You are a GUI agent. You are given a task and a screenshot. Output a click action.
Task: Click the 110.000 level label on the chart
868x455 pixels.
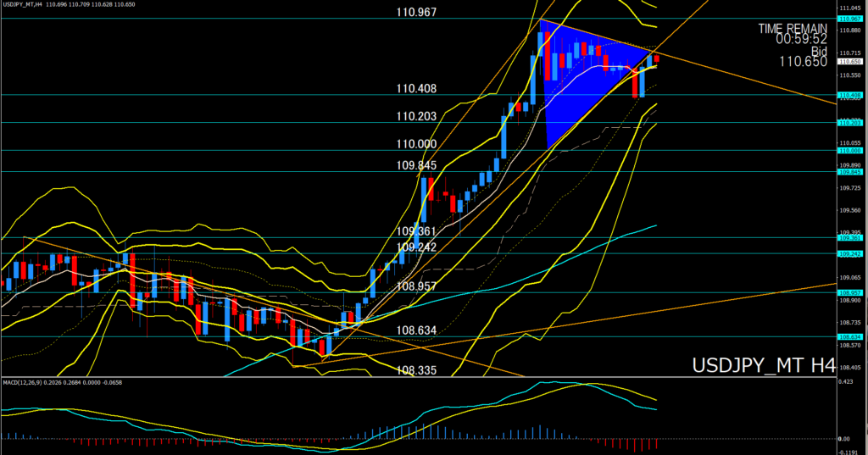tap(416, 144)
